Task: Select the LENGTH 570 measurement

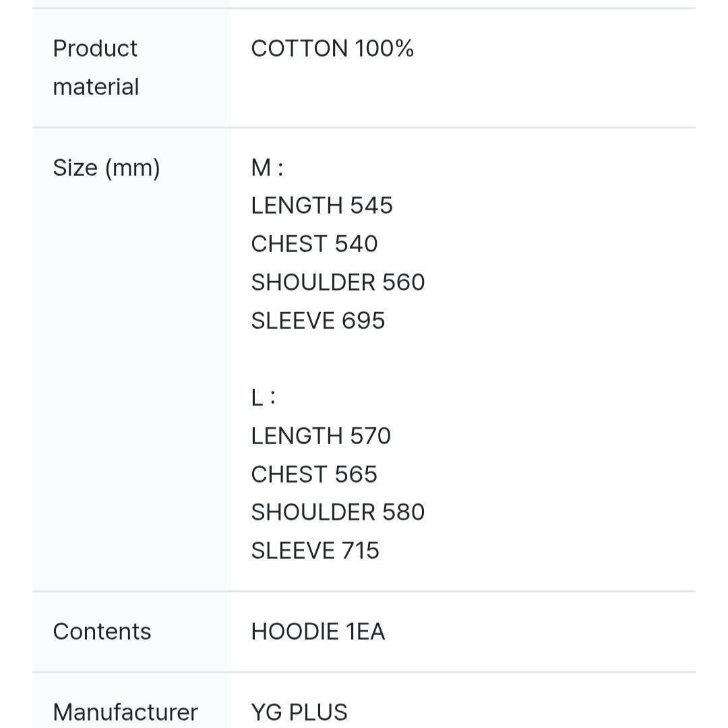Action: click(321, 436)
